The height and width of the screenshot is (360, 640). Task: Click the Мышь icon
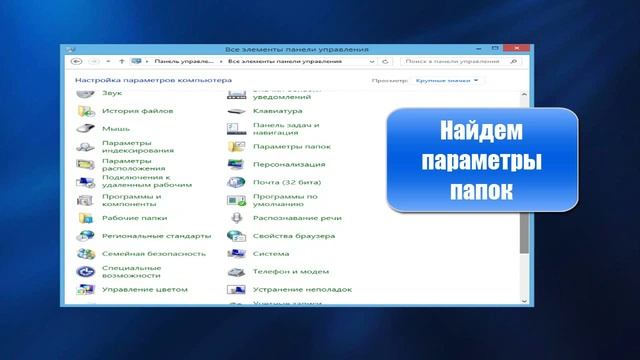coord(86,129)
